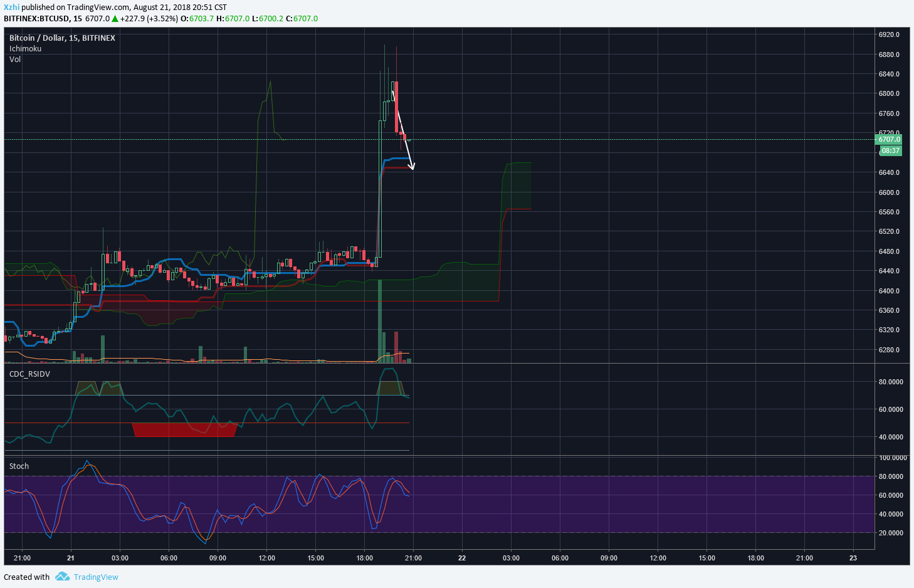
Task: Select the Vol indicator label
Action: (15, 60)
